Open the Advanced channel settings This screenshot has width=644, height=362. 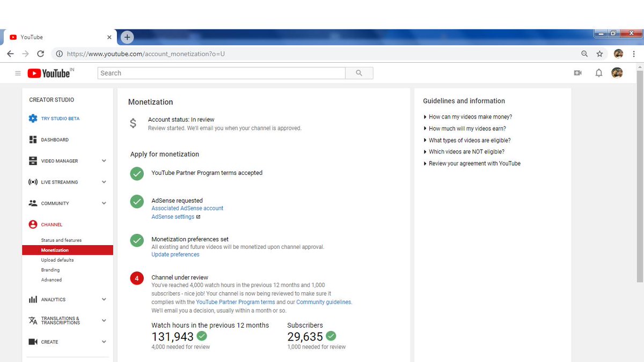[x=52, y=280]
